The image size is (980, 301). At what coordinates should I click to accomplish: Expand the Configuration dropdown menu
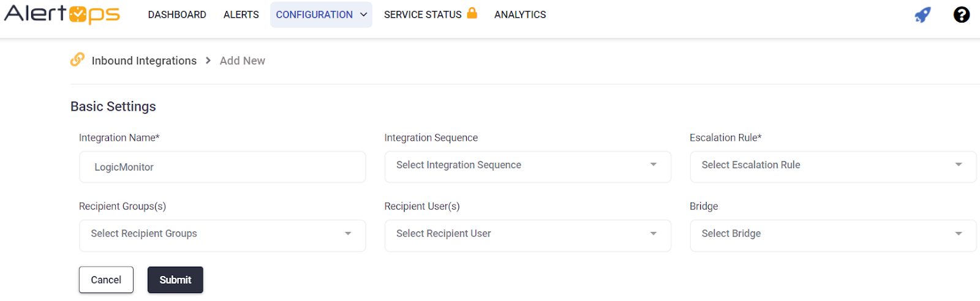[321, 15]
